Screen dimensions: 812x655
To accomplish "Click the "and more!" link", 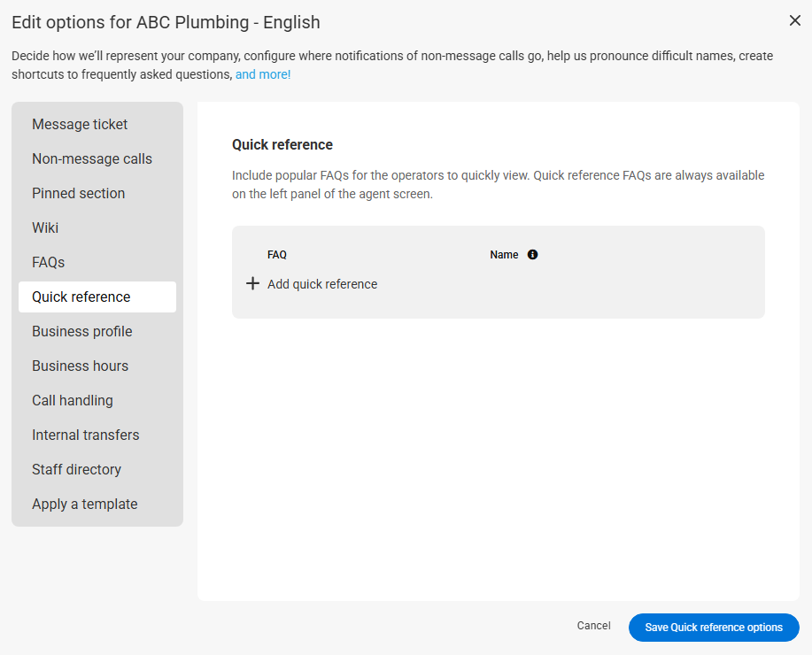I will [263, 75].
